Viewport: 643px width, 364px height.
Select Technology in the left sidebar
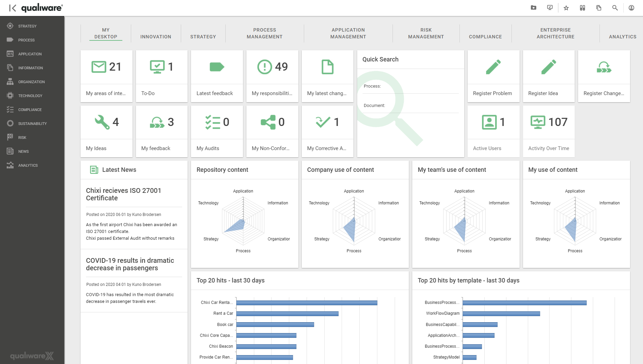coord(30,96)
